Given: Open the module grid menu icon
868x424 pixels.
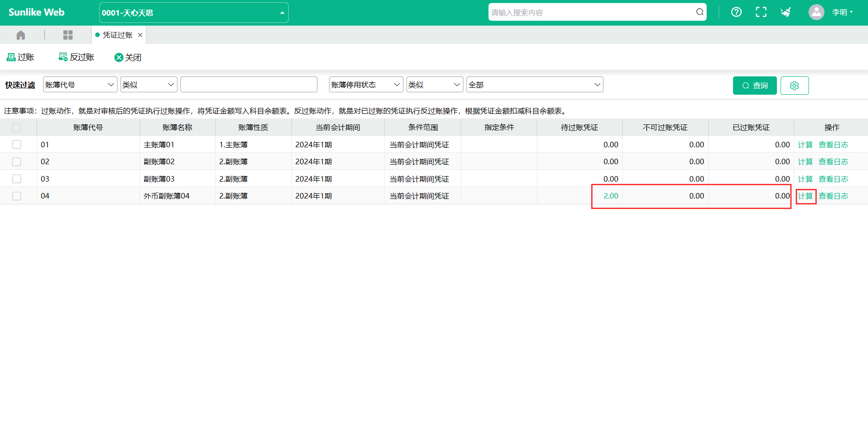Looking at the screenshot, I should coord(68,35).
